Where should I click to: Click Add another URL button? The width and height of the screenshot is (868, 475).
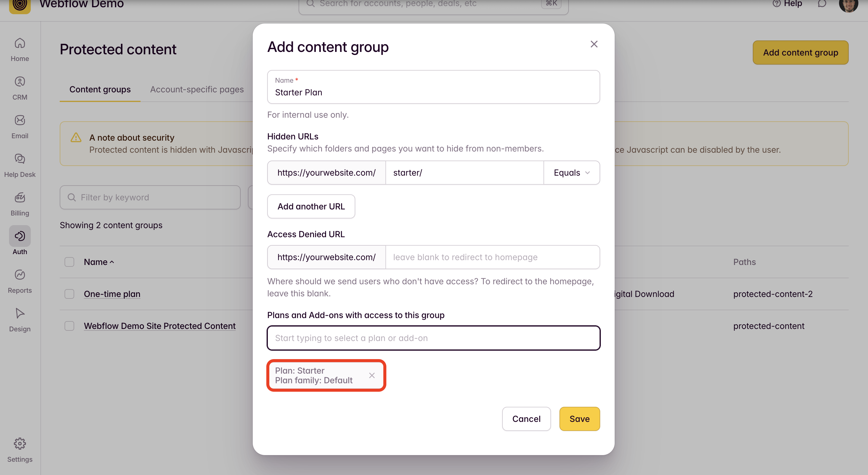coord(311,206)
